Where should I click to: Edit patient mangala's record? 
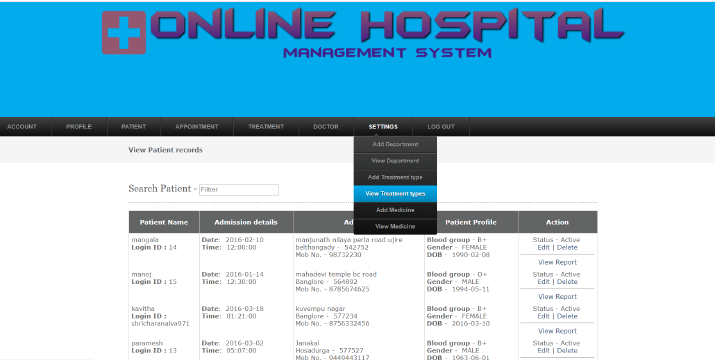[x=544, y=247]
